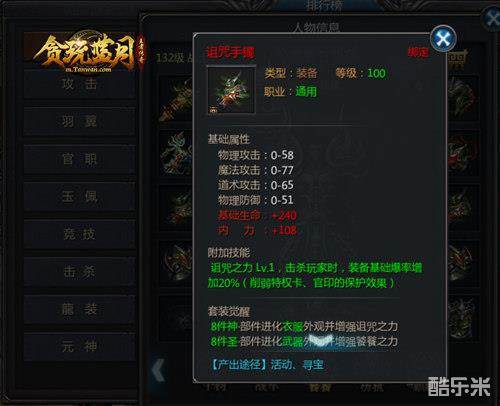This screenshot has height=406, width=500.
Task: Select top-left weapon equipment slot
Action: (176, 99)
